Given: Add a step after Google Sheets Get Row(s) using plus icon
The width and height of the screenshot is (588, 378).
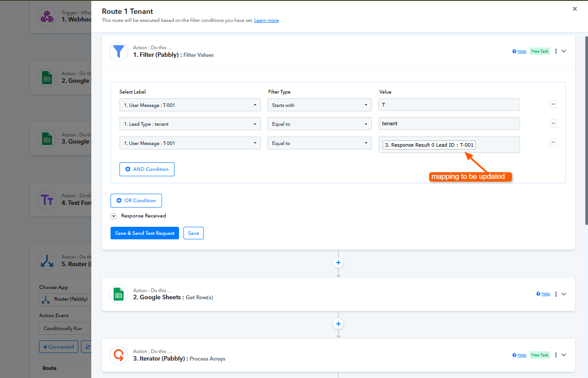Looking at the screenshot, I should 338,324.
